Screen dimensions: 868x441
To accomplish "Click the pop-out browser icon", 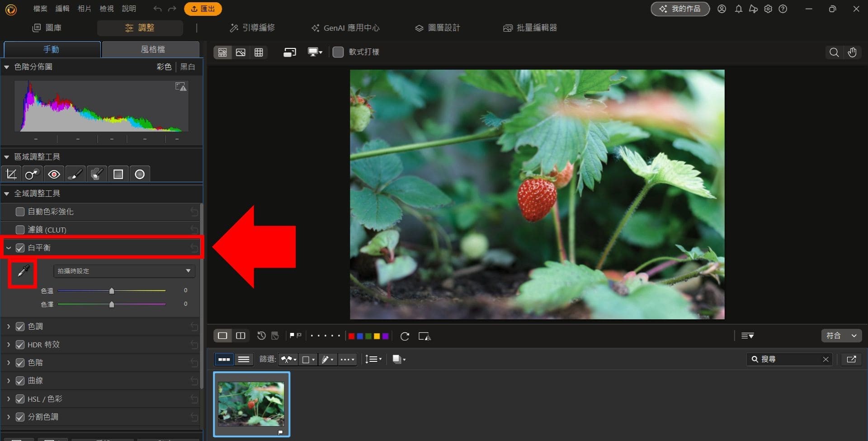I will tap(851, 359).
